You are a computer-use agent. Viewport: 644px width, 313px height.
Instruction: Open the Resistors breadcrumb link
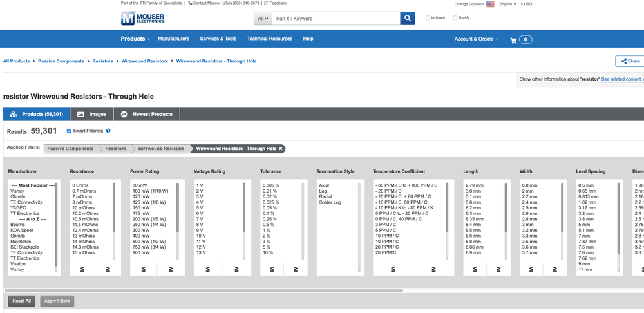[102, 61]
